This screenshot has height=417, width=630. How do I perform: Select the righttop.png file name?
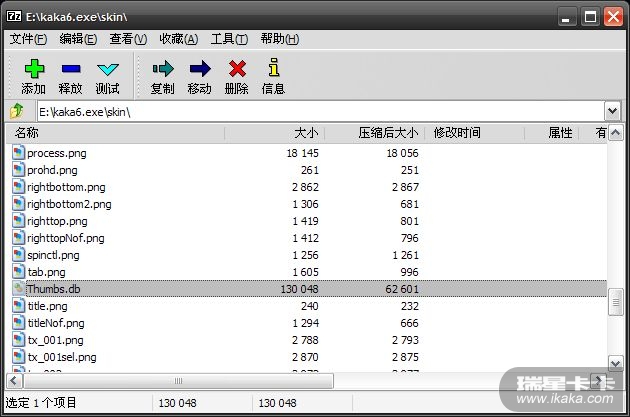[57, 221]
